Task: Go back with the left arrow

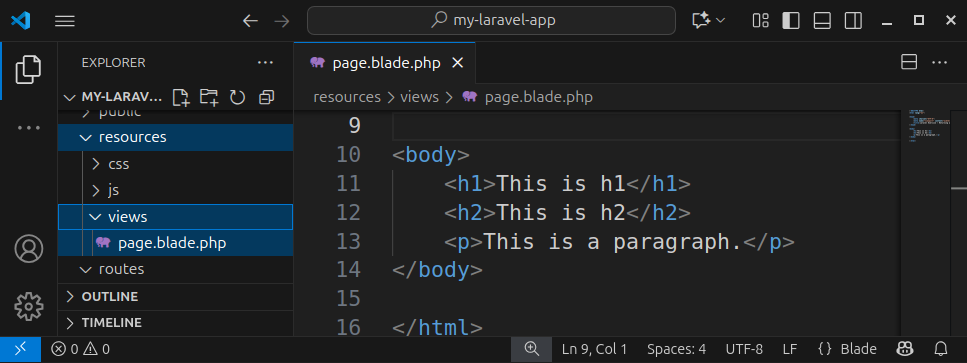Action: pyautogui.click(x=250, y=21)
